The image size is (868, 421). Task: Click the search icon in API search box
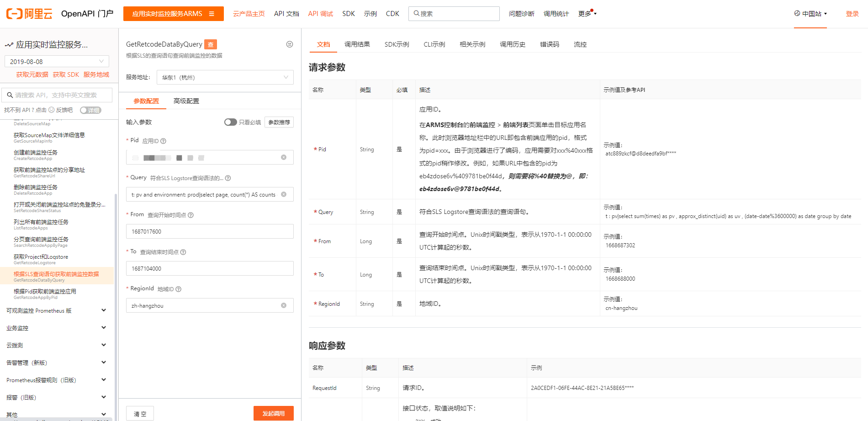10,95
